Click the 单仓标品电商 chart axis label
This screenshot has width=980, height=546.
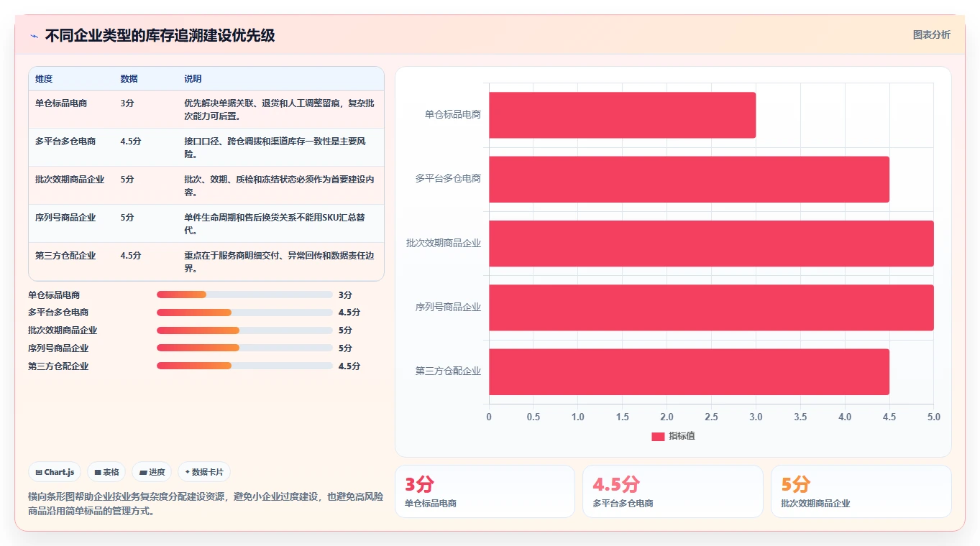453,115
